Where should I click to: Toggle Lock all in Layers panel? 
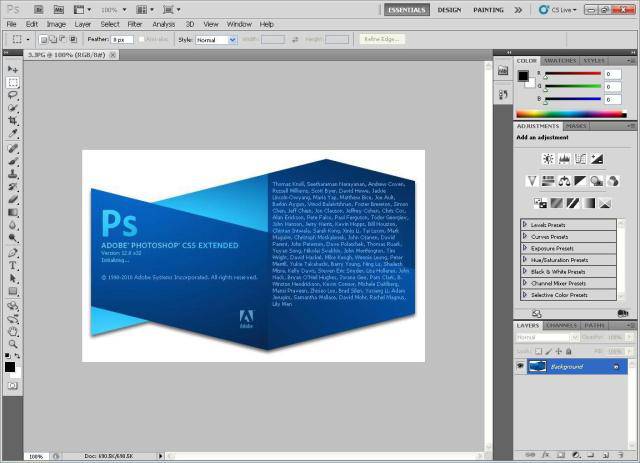(569, 351)
